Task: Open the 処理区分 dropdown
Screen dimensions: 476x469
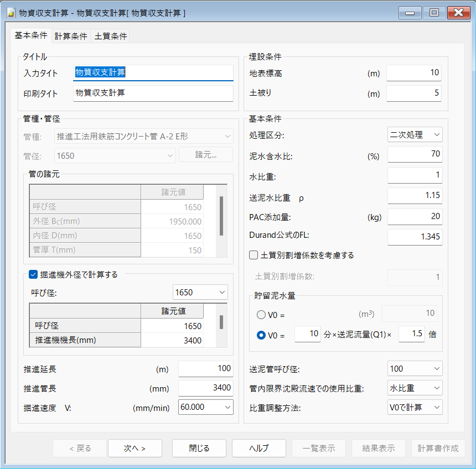Action: tap(415, 134)
